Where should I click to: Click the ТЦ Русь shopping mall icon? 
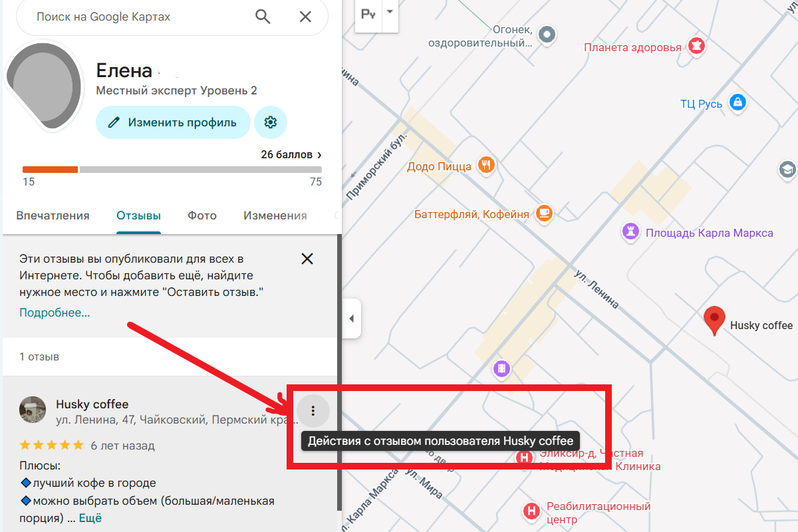(x=739, y=103)
